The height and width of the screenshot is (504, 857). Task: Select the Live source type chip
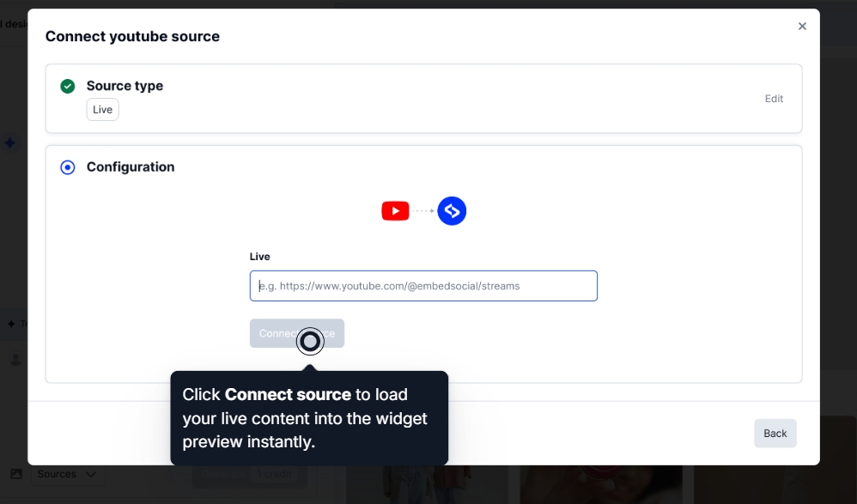102,109
